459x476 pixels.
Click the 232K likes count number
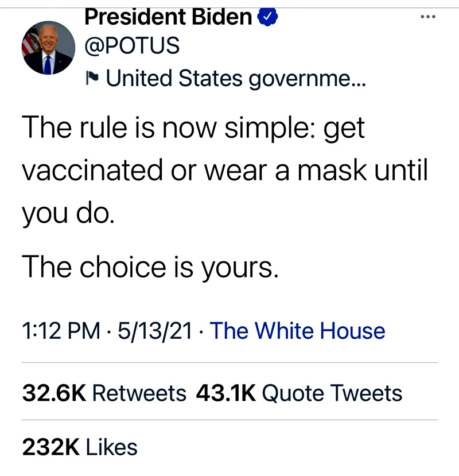(50, 447)
